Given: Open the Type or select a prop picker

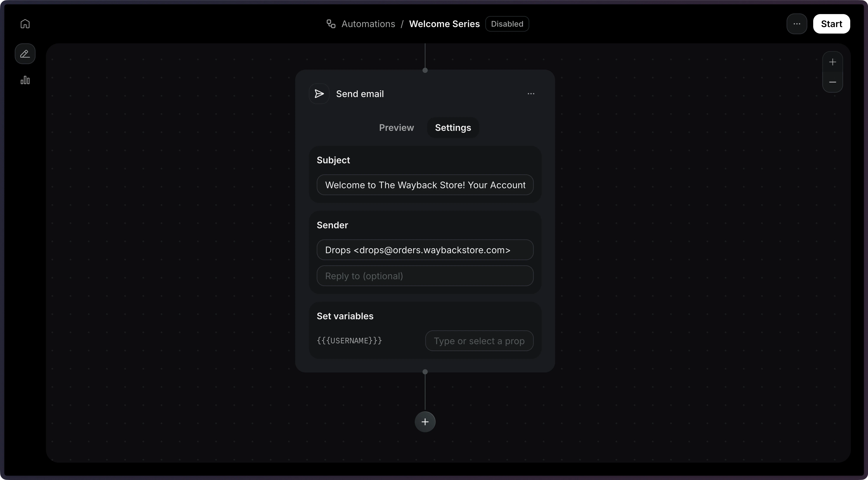Looking at the screenshot, I should click(x=479, y=341).
